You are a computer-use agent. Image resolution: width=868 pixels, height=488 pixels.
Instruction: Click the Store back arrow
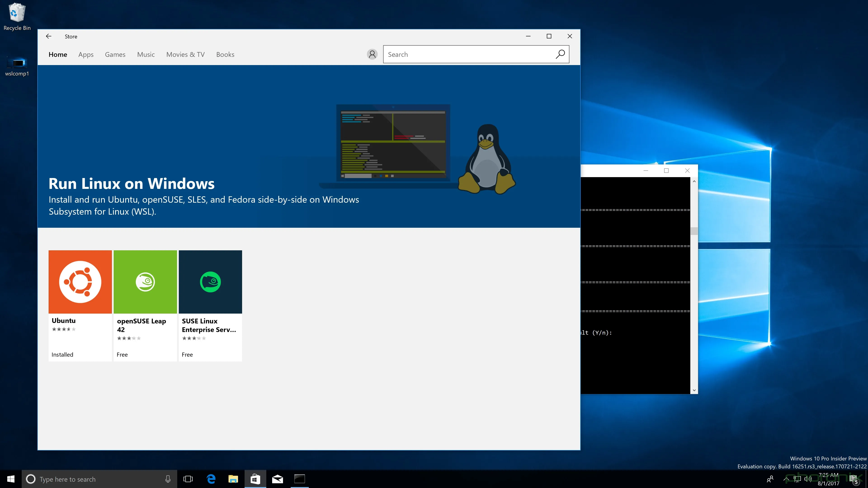[x=49, y=36]
